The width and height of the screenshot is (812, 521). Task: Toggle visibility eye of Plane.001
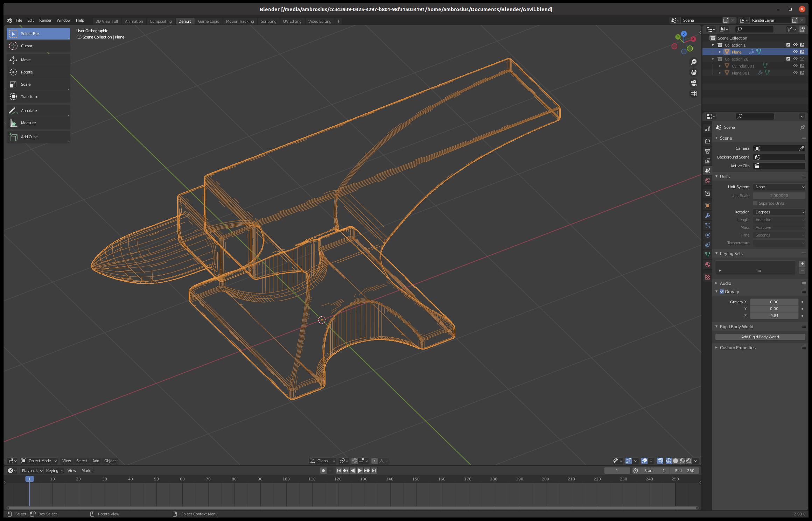click(795, 73)
